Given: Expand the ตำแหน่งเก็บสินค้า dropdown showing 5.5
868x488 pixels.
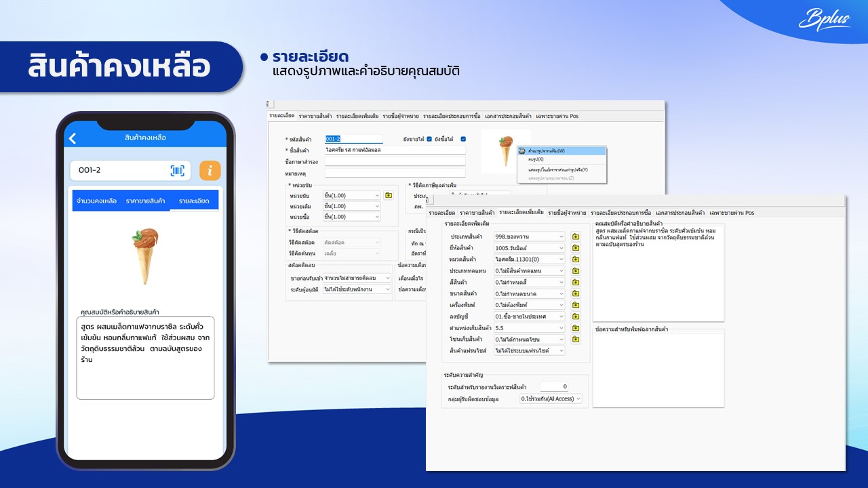Looking at the screenshot, I should (x=529, y=328).
